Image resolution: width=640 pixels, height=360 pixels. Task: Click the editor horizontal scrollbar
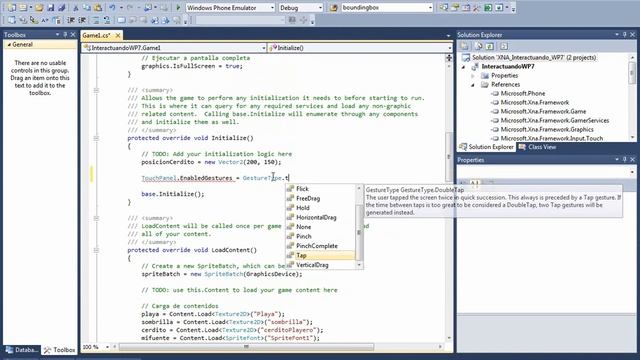click(x=246, y=347)
